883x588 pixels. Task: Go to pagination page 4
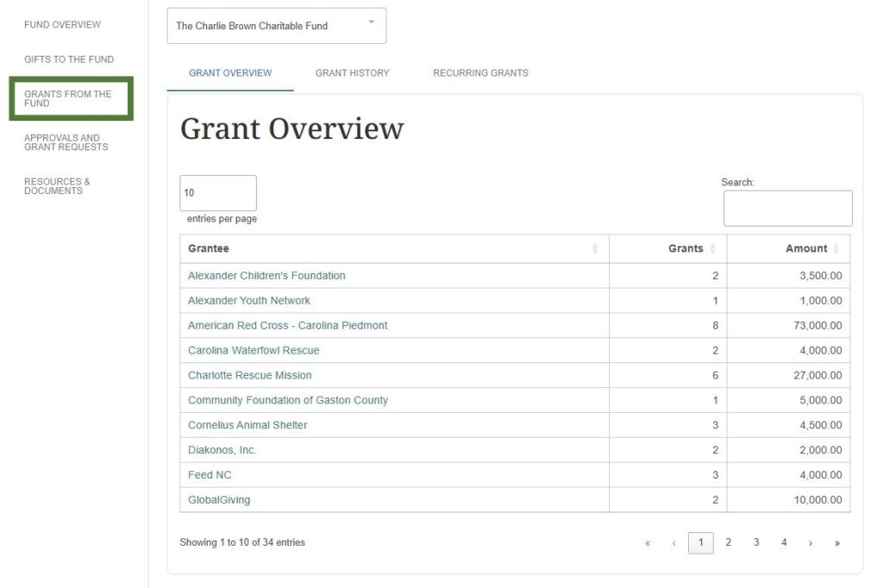coord(784,542)
